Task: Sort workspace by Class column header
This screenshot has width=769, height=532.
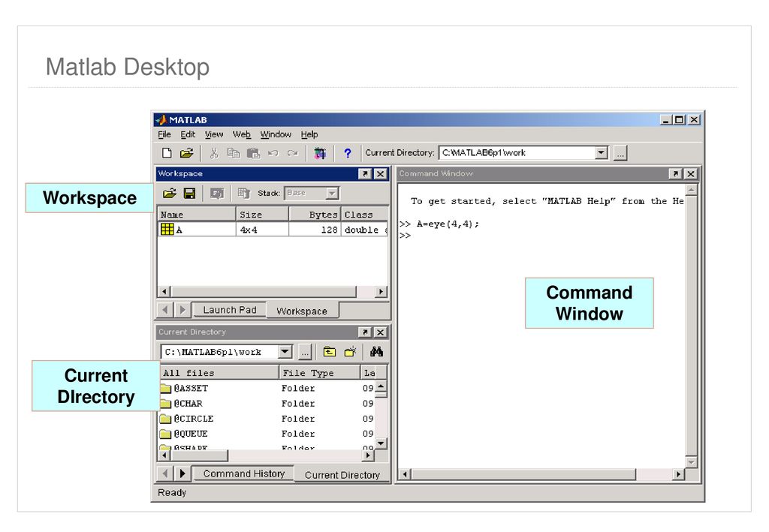Action: 364,215
